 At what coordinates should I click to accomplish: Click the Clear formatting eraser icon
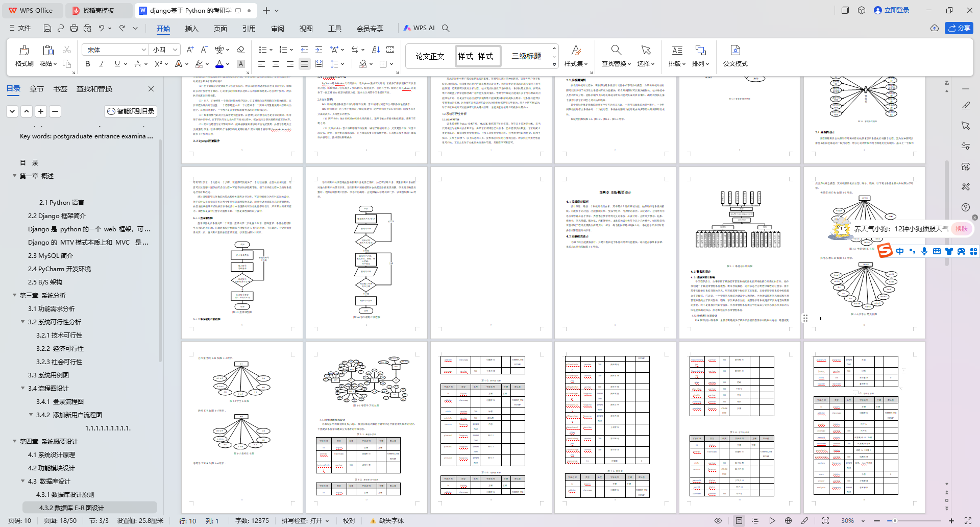[241, 50]
